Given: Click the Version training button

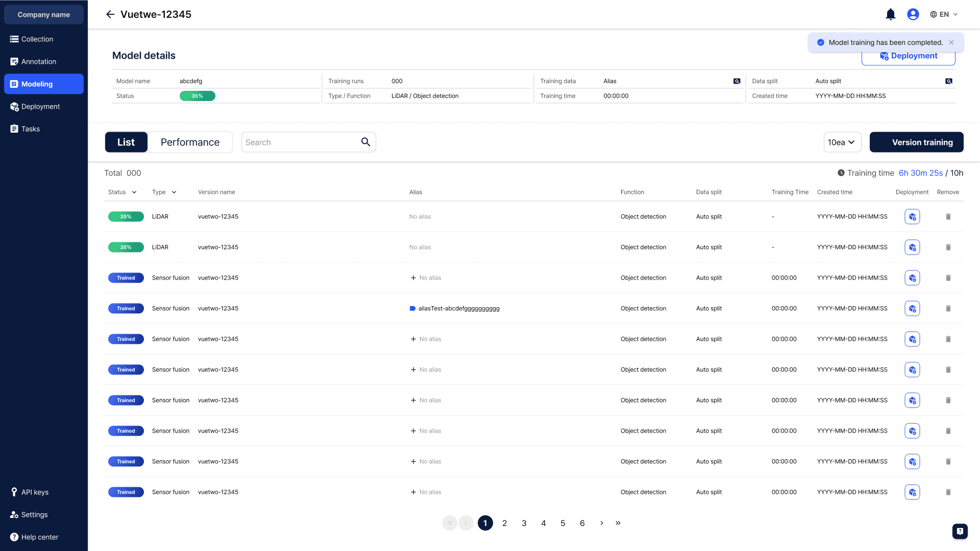Looking at the screenshot, I should (x=916, y=142).
